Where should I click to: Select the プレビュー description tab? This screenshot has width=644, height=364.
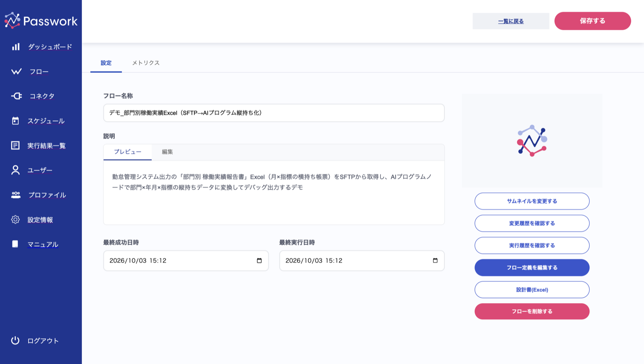click(128, 152)
